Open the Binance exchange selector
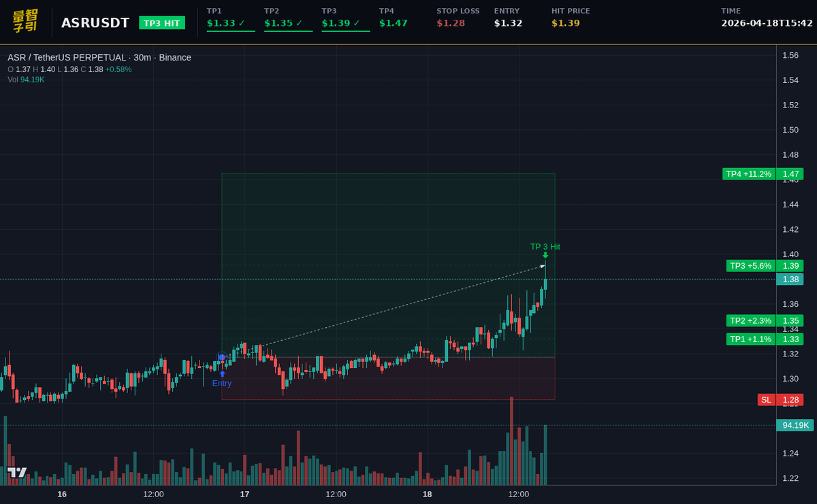The image size is (817, 504). pos(176,57)
